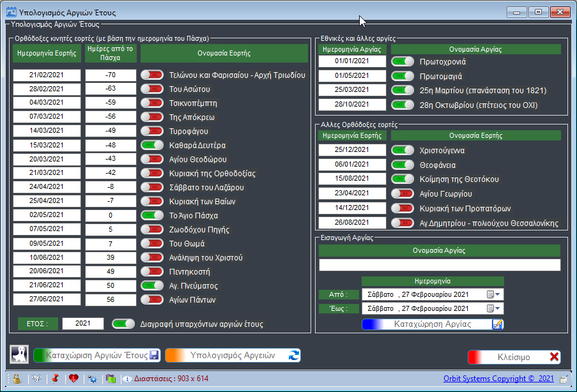577x392 pixels.
Task: Open the Από date picker dropdown
Action: point(495,294)
